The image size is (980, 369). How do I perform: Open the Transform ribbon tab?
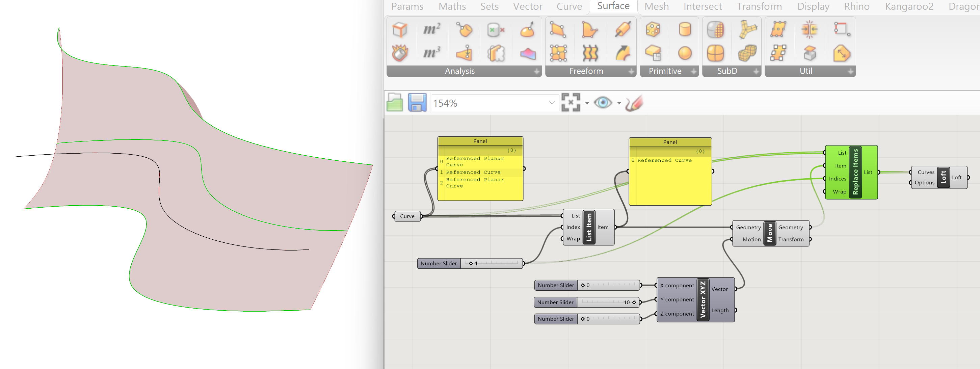759,6
